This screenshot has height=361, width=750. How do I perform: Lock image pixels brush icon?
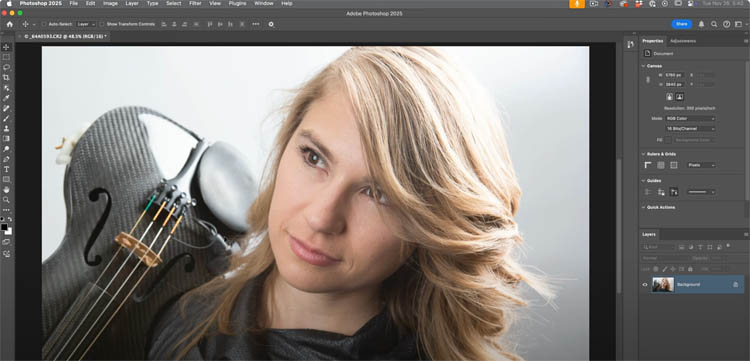click(x=664, y=269)
